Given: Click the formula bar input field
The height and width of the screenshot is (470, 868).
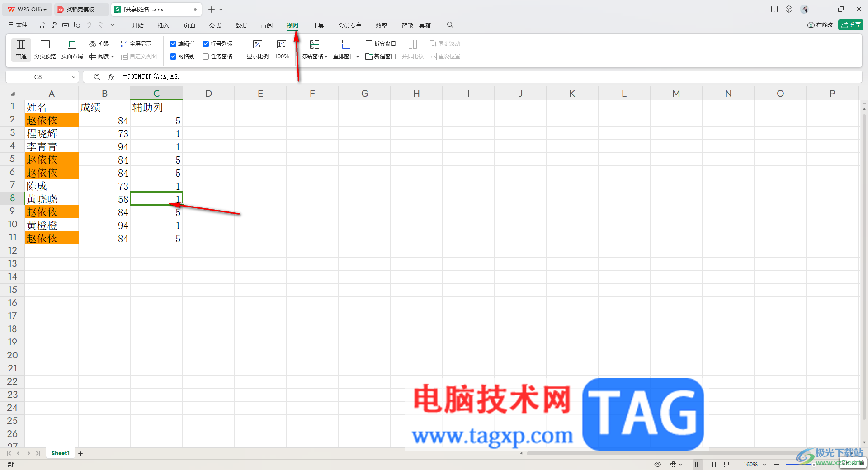Looking at the screenshot, I should click(x=491, y=77).
